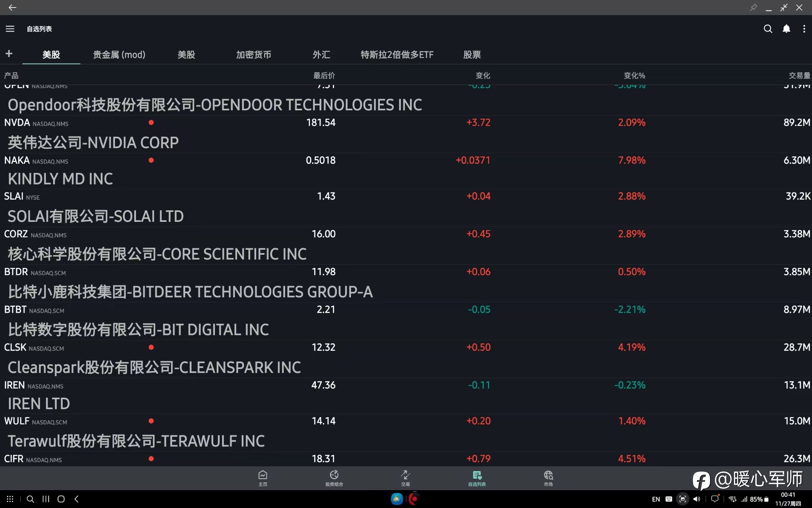The image size is (812, 508).
Task: Open the hamburger navigation menu
Action: pyautogui.click(x=10, y=29)
